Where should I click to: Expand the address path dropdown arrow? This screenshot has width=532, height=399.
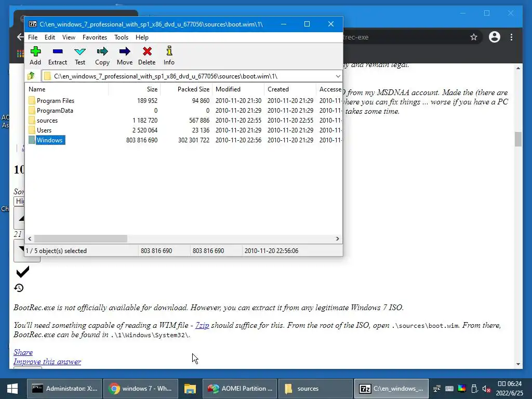pos(338,76)
